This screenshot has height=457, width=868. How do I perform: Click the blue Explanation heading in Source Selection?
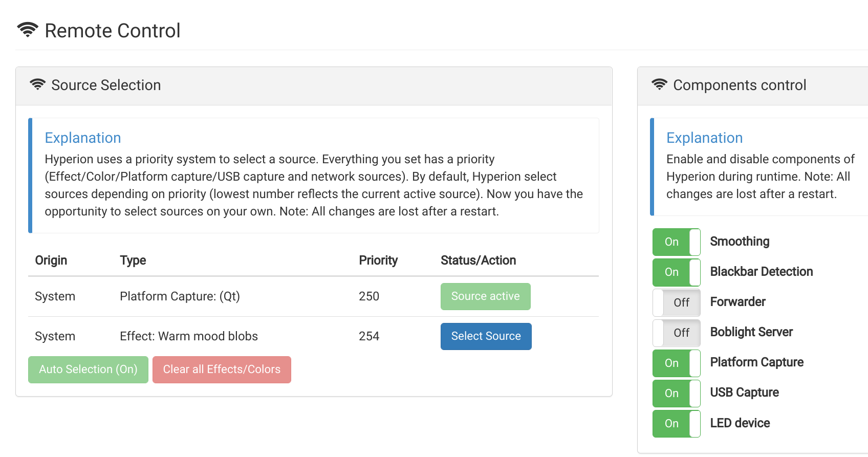83,138
